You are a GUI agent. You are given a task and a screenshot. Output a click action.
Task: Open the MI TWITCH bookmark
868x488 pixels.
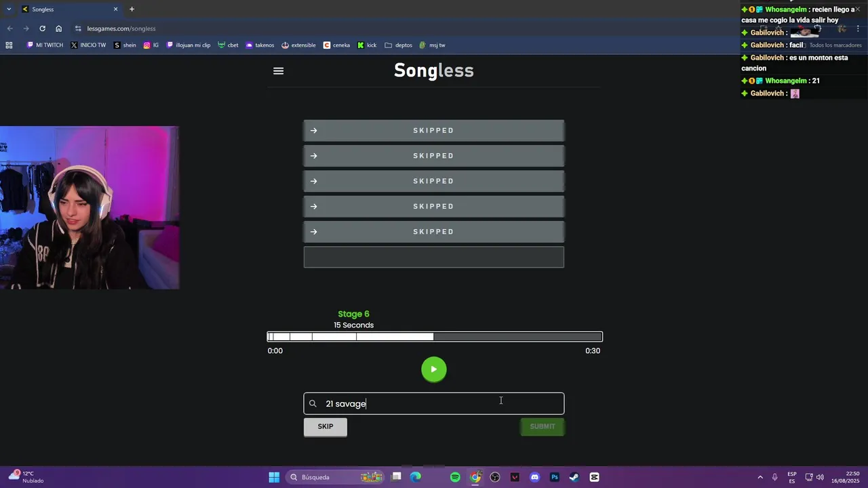pos(45,45)
